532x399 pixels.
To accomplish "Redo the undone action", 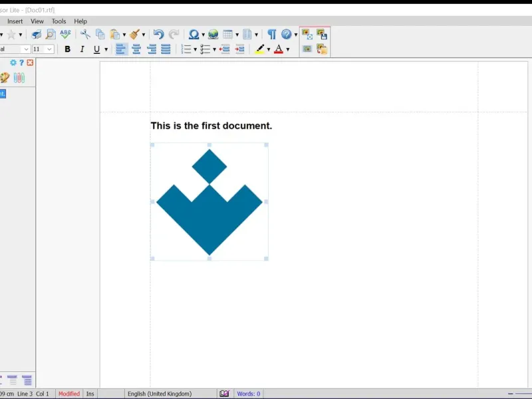I will 174,35.
